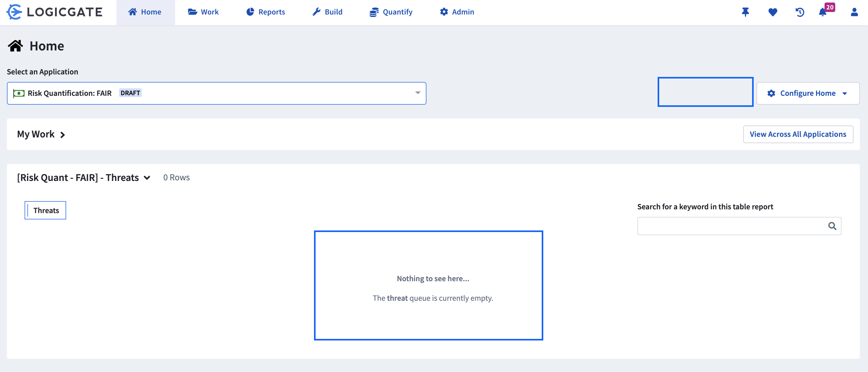This screenshot has width=868, height=372.
Task: Click the pin icon in top bar
Action: point(745,12)
